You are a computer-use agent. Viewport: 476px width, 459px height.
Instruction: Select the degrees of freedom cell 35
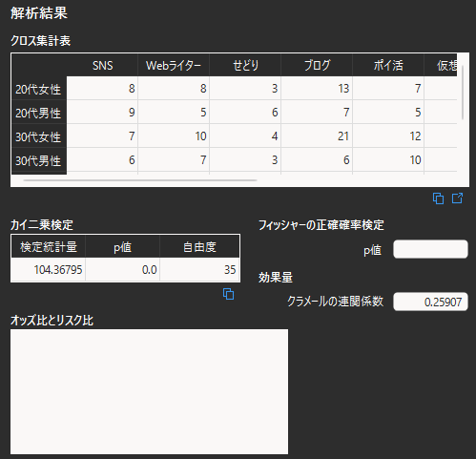199,270
